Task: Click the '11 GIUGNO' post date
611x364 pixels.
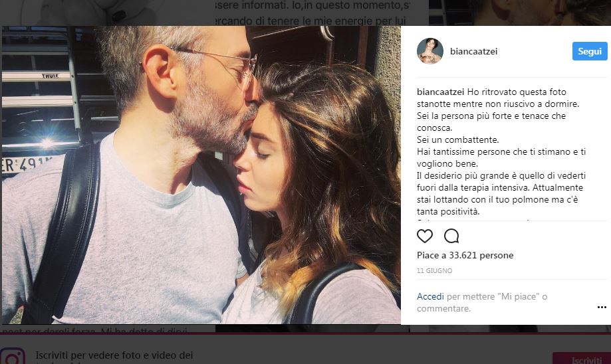Action: coord(435,271)
